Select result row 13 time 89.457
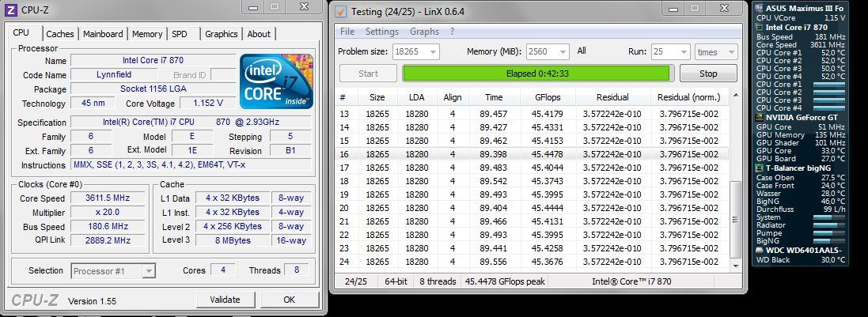This screenshot has height=317, width=868. (x=532, y=114)
